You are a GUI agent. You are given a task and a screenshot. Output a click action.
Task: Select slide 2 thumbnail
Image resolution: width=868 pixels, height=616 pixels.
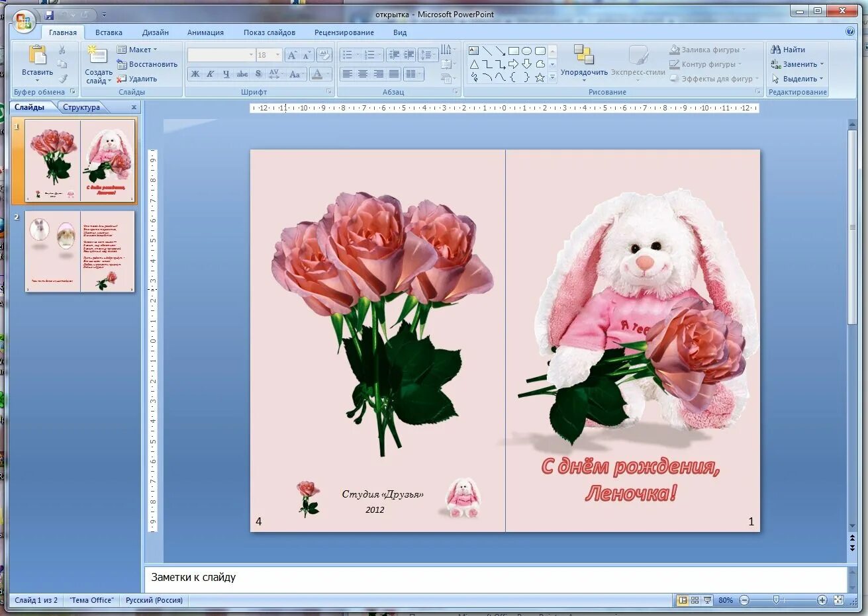80,251
